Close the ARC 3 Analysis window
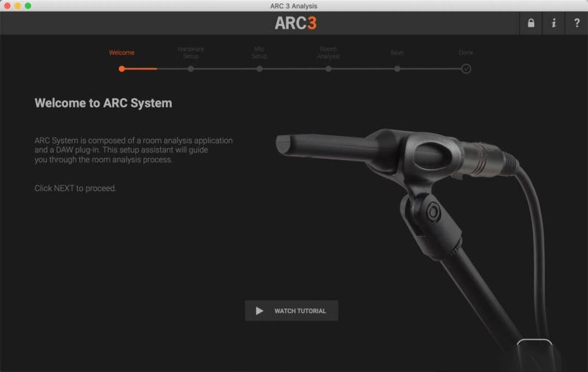The width and height of the screenshot is (588, 372). pyautogui.click(x=7, y=6)
